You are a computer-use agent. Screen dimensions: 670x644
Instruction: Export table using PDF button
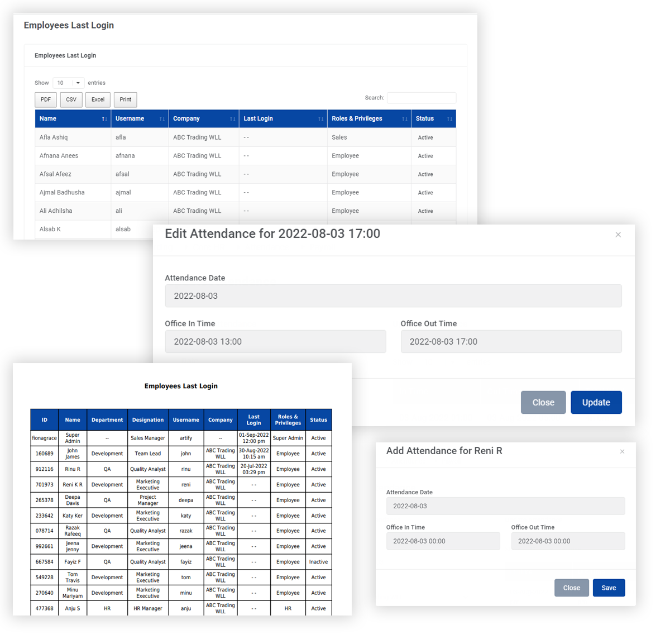point(46,99)
